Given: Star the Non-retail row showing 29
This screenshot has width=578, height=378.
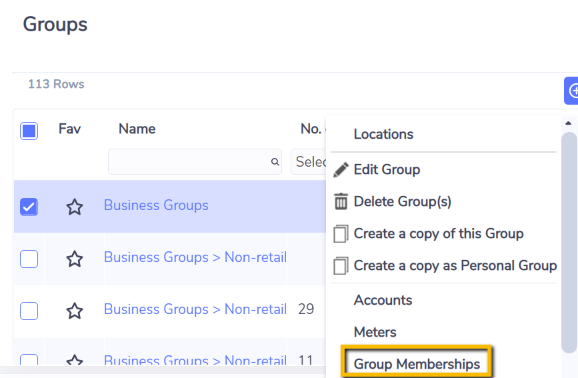Looking at the screenshot, I should tap(74, 311).
